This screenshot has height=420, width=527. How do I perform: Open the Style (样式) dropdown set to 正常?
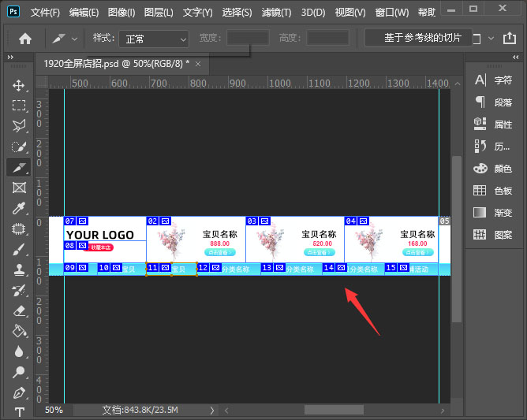click(154, 39)
